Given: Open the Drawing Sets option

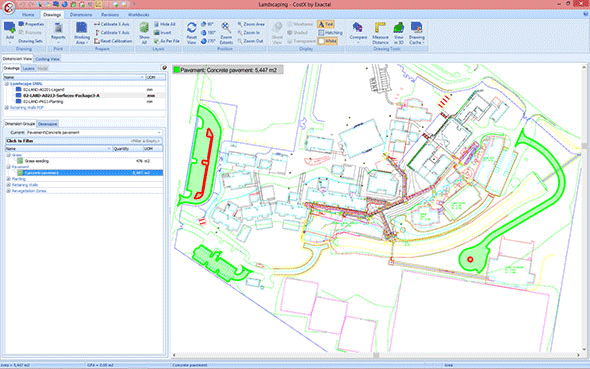Looking at the screenshot, I should point(30,41).
